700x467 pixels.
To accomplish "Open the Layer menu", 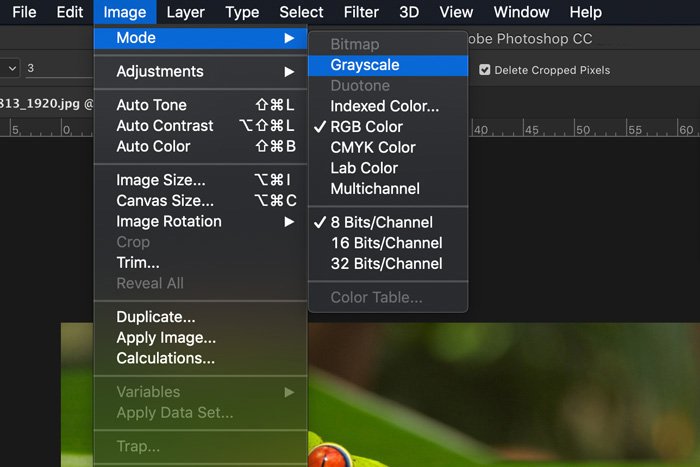I will coord(185,12).
